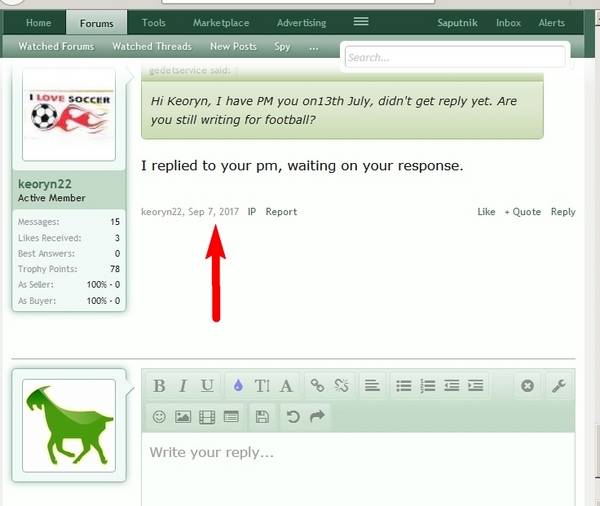600x506 pixels.
Task: Open New Posts link
Action: pos(233,46)
